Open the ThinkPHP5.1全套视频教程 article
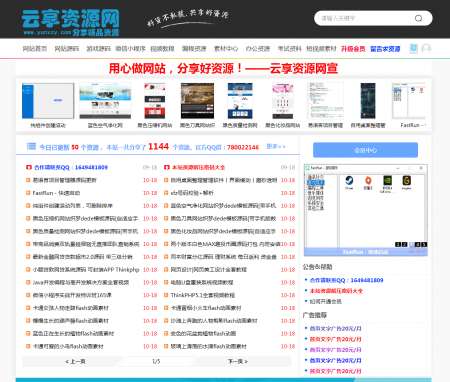 pyautogui.click(x=203, y=295)
